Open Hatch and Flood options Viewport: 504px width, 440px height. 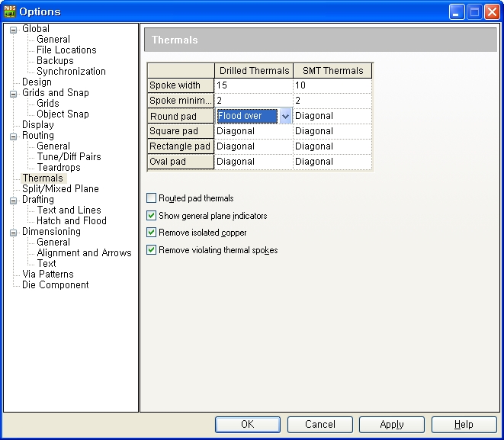tap(72, 220)
